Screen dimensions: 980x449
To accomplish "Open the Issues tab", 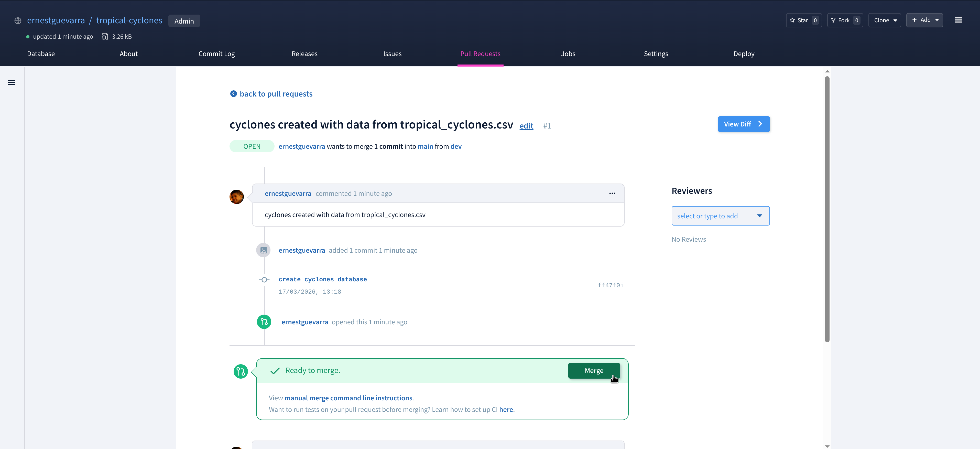I will (x=392, y=54).
